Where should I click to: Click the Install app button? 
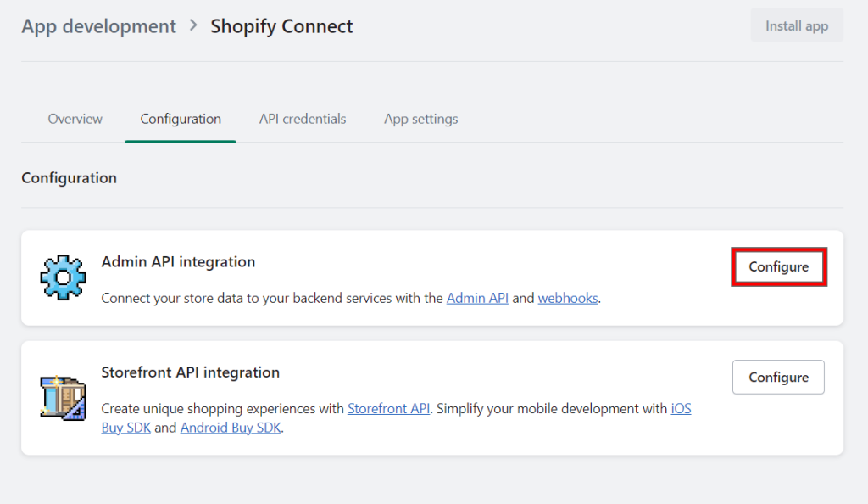[x=797, y=25]
